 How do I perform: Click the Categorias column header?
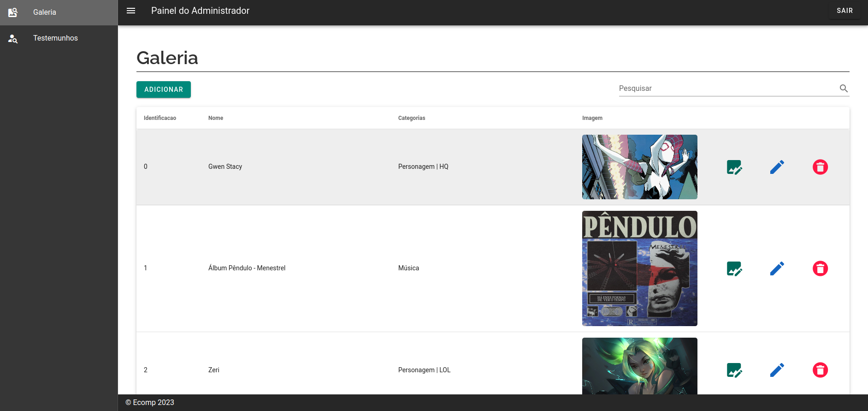tap(412, 118)
